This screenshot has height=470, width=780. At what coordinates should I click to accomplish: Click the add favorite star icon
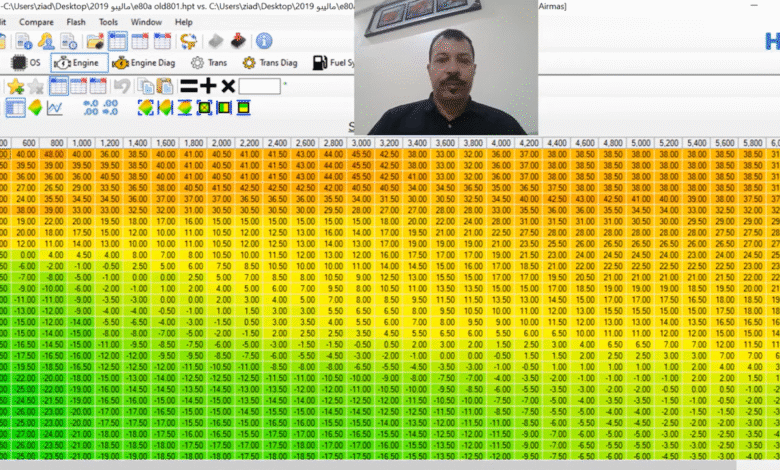pyautogui.click(x=16, y=86)
